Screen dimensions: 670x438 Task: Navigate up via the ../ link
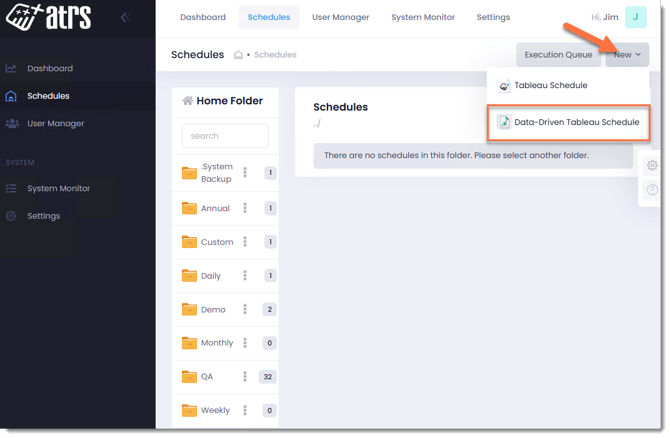click(318, 123)
